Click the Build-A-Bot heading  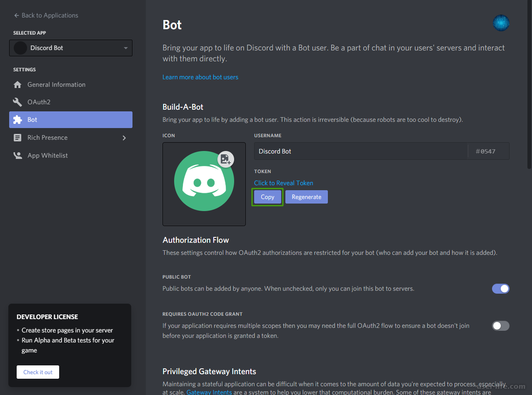click(x=183, y=107)
